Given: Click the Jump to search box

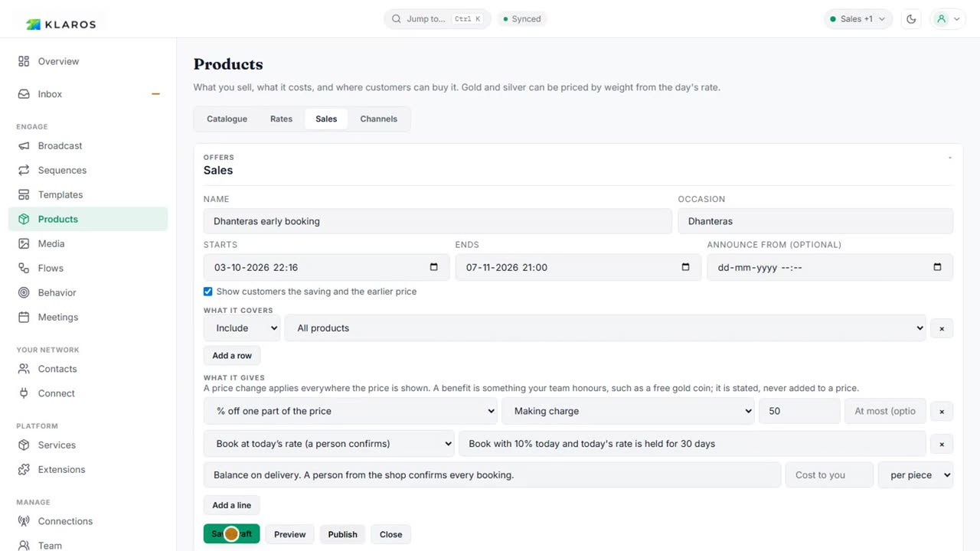Looking at the screenshot, I should point(437,19).
